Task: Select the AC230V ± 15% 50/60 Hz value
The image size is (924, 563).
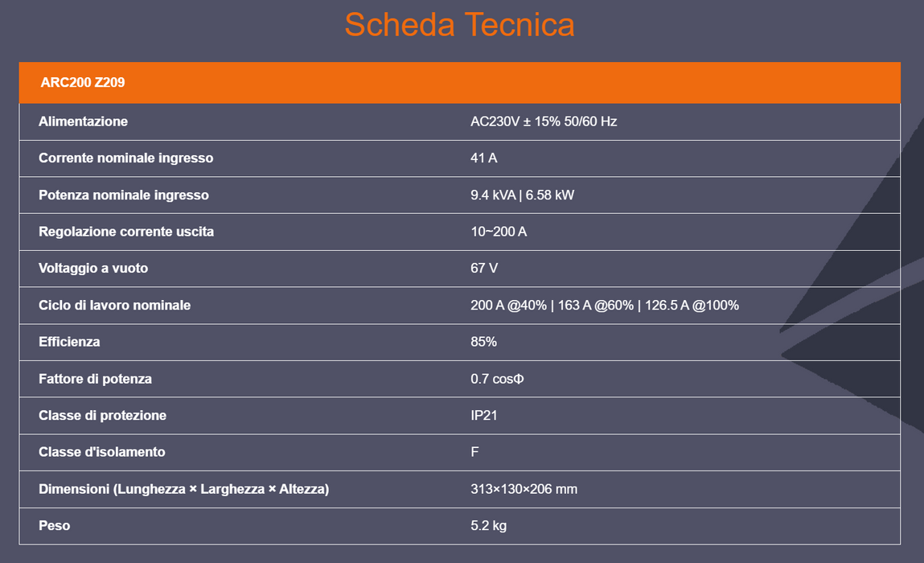Action: pyautogui.click(x=544, y=121)
